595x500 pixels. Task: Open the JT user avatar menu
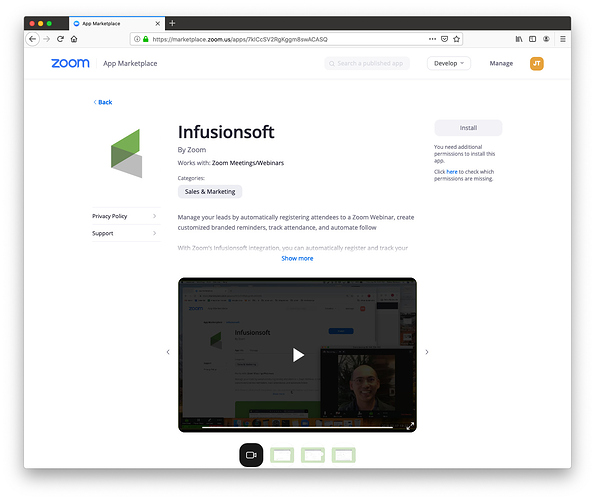click(537, 63)
